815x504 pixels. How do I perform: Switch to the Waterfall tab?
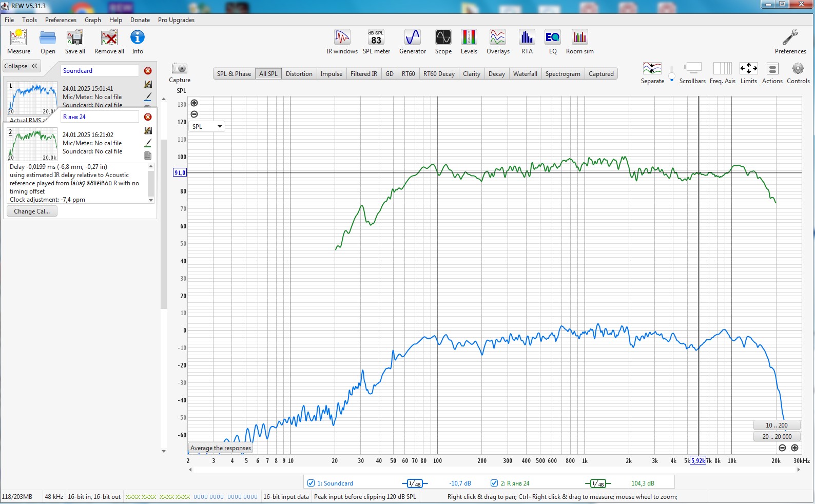click(x=525, y=74)
